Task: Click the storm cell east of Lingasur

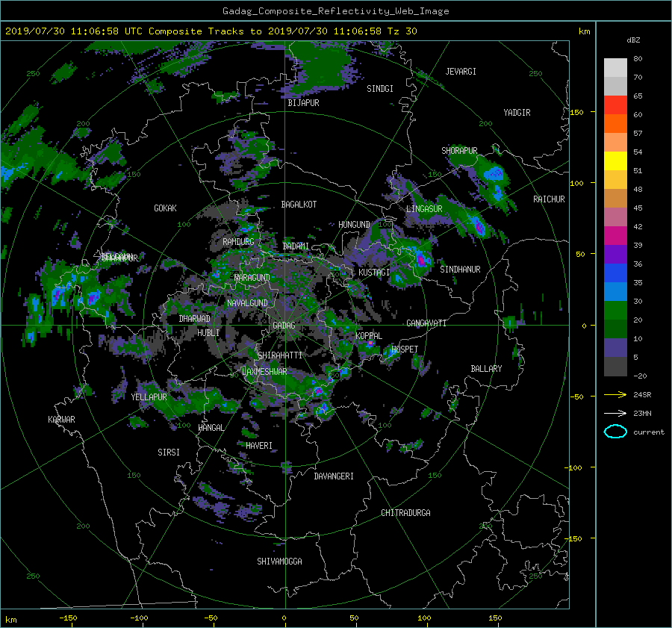Action: (479, 226)
